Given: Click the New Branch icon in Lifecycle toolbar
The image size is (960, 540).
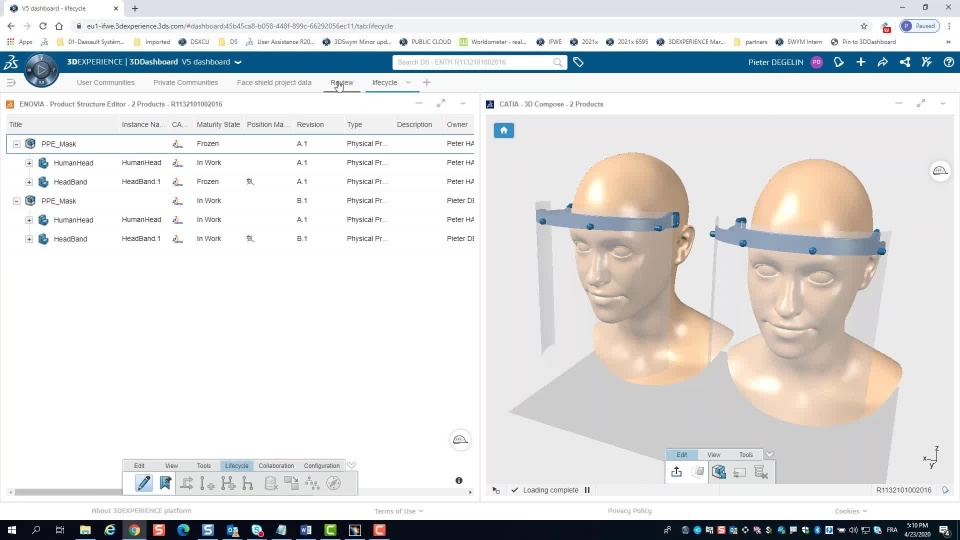Looking at the screenshot, I should [x=228, y=483].
